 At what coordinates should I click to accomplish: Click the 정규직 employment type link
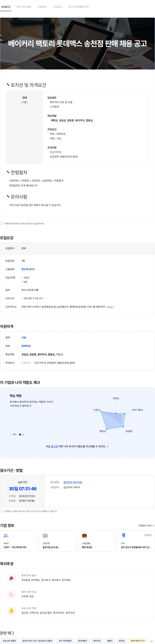click(x=25, y=269)
